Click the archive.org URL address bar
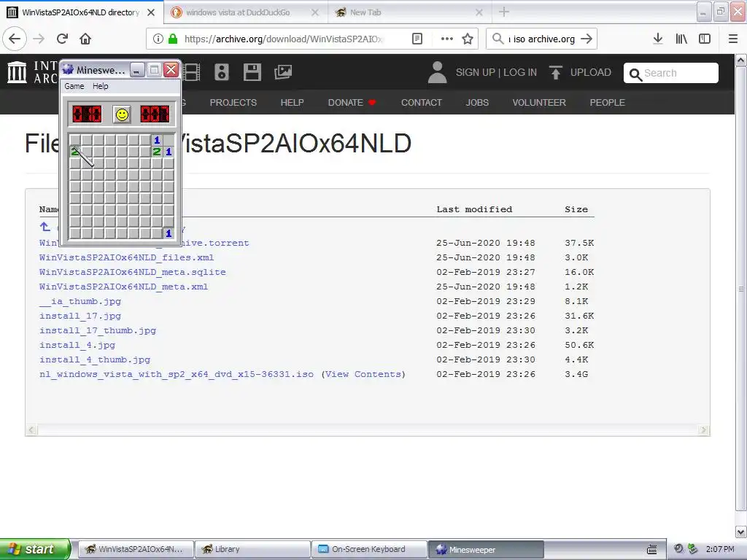747x560 pixels. coord(284,39)
